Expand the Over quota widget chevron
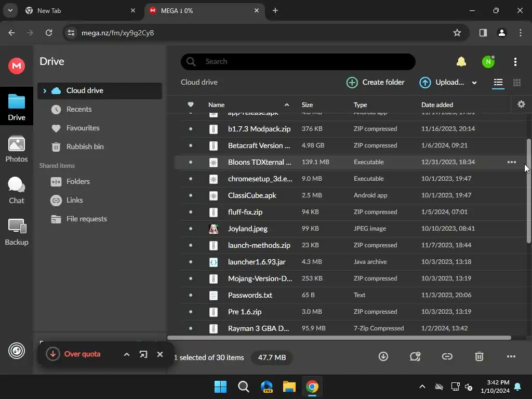 coord(127,354)
